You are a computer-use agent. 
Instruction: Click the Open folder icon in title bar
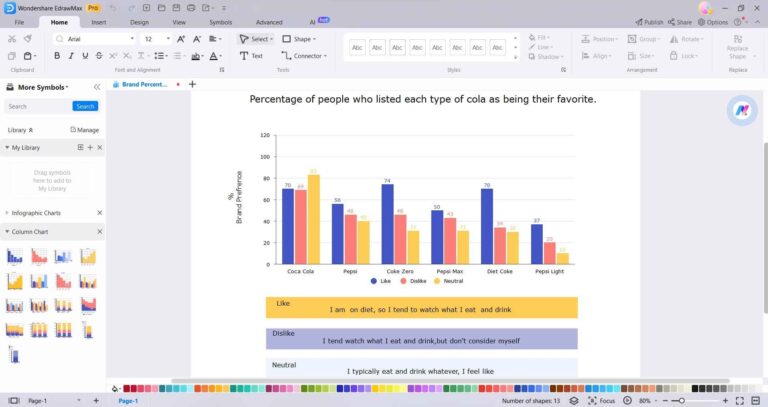tap(161, 8)
